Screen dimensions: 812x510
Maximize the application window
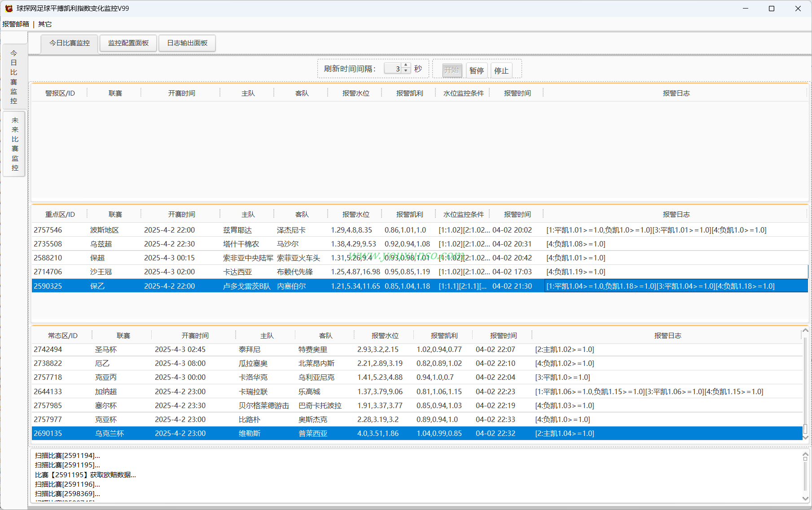tap(772, 9)
